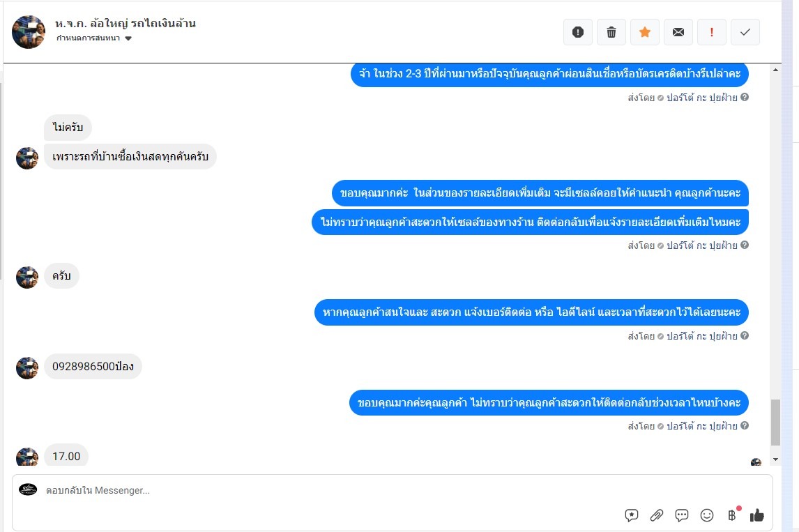Send a thumbs-up like
This screenshot has height=532, width=799.
757,515
